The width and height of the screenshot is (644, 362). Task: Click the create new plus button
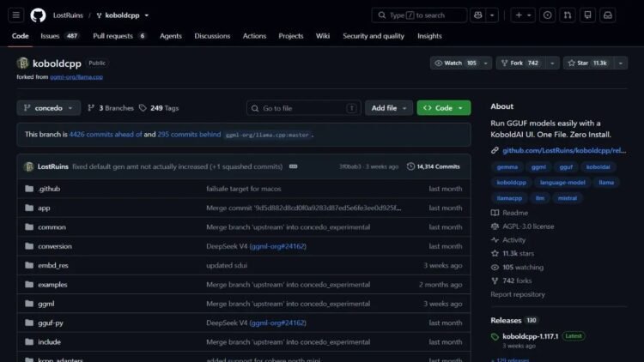(x=523, y=15)
